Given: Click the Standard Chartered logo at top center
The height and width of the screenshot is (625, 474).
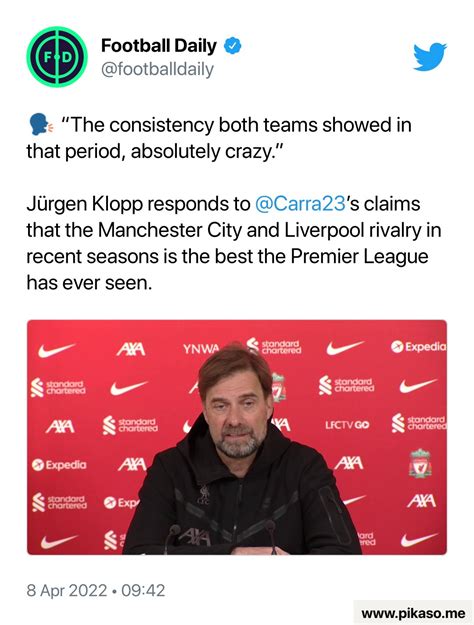Looking at the screenshot, I should (274, 346).
